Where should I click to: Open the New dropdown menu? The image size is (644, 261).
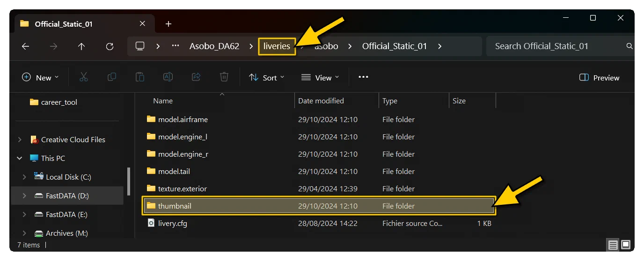pyautogui.click(x=41, y=78)
